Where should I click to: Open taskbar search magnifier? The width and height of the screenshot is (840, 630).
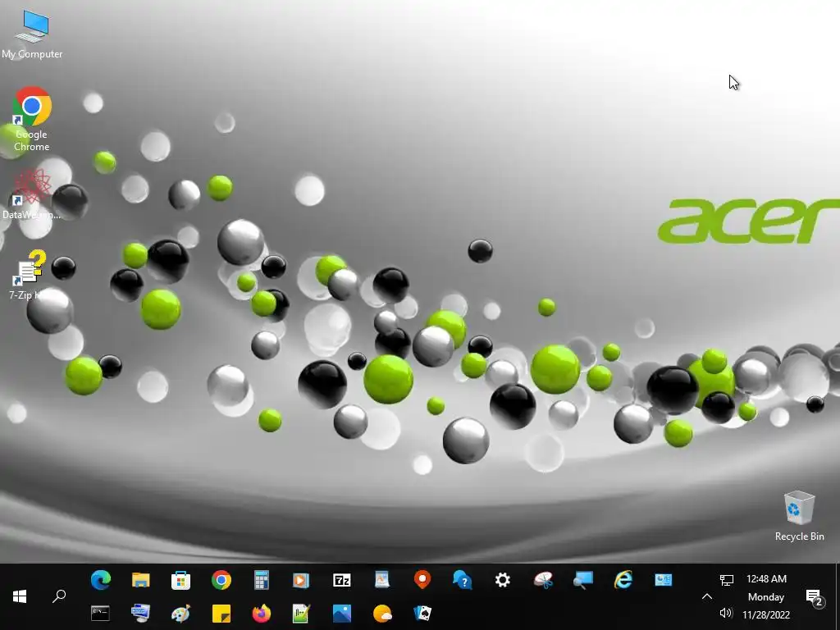click(59, 596)
